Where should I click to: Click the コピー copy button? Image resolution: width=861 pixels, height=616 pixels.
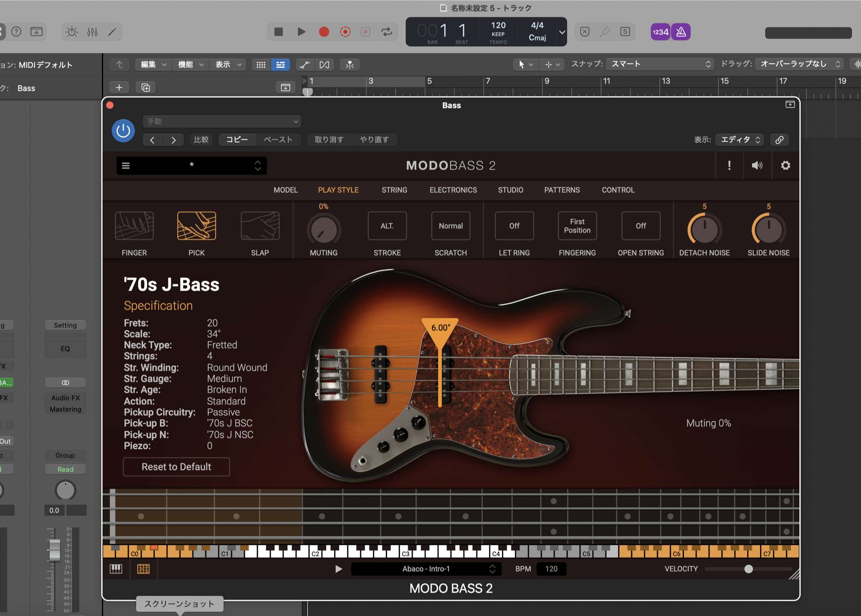coord(237,140)
